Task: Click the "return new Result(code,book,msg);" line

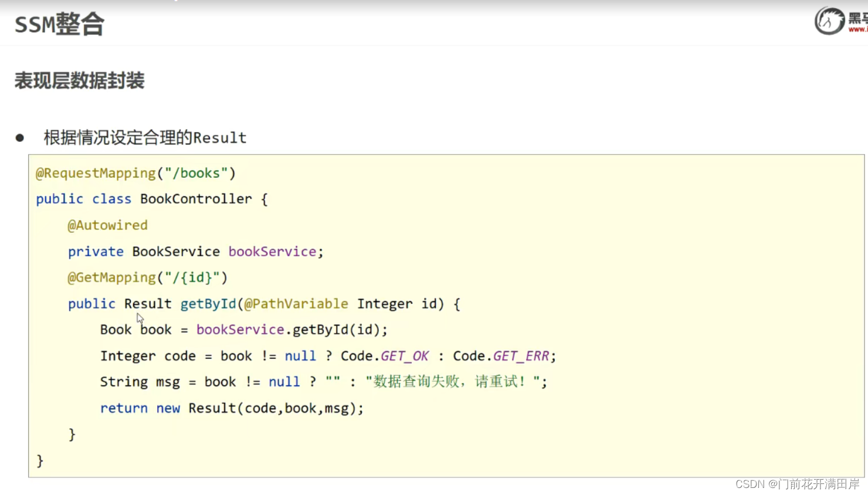Action: point(232,408)
